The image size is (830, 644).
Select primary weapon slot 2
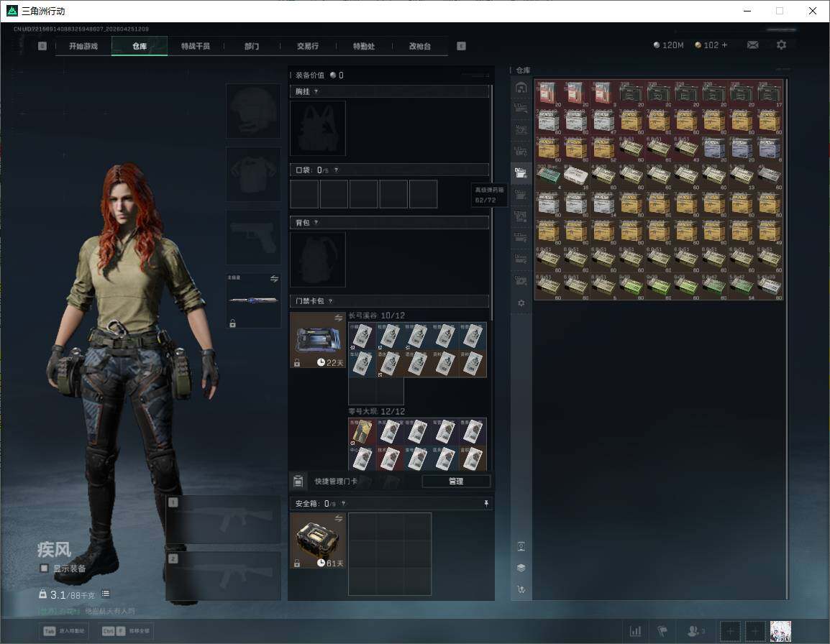click(224, 576)
